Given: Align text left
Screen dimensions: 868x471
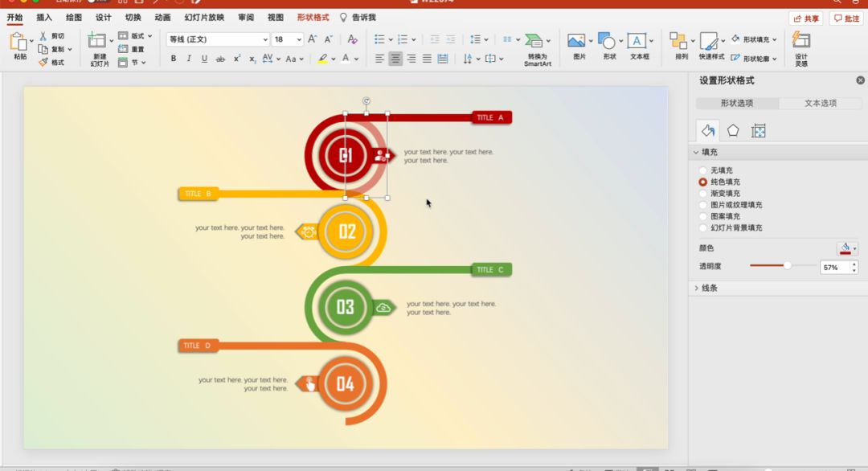Looking at the screenshot, I should (379, 59).
